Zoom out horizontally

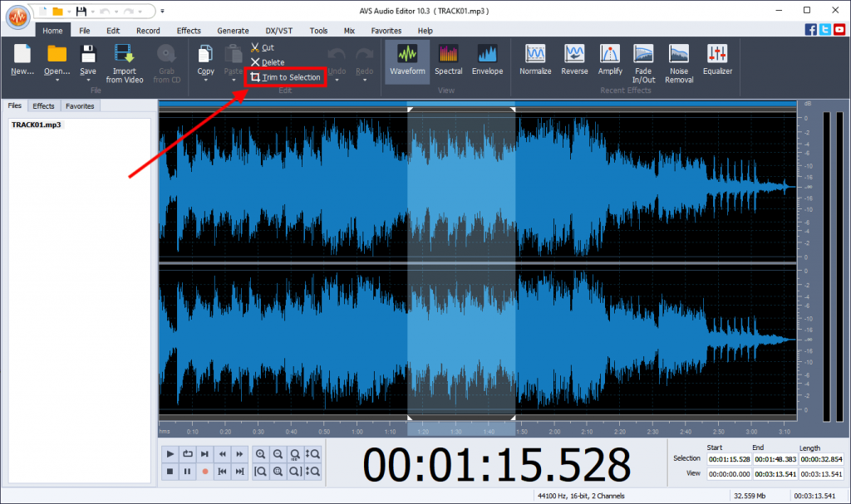click(278, 454)
